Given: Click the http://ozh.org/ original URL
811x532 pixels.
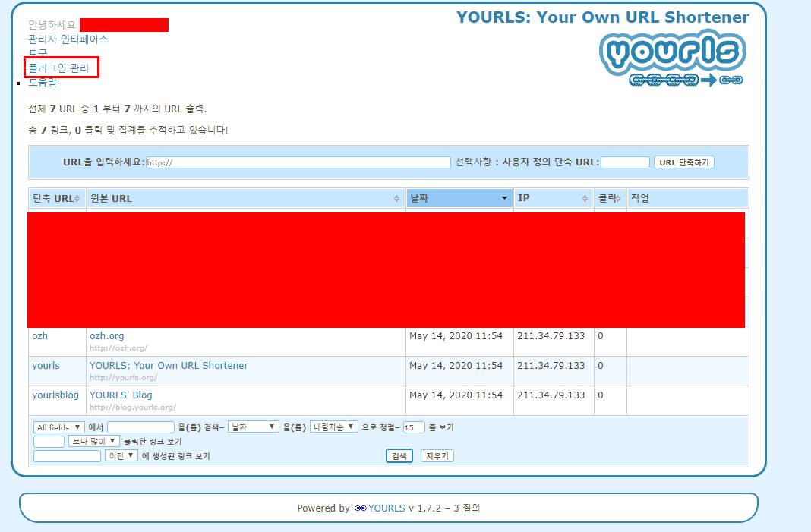Looking at the screenshot, I should tap(118, 348).
